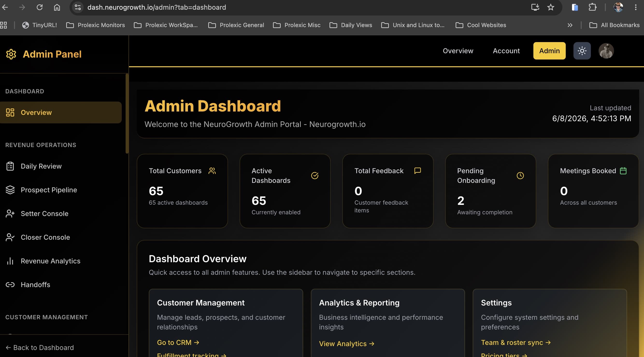Click the Meetings Booked calendar icon
644x357 pixels.
click(x=623, y=171)
